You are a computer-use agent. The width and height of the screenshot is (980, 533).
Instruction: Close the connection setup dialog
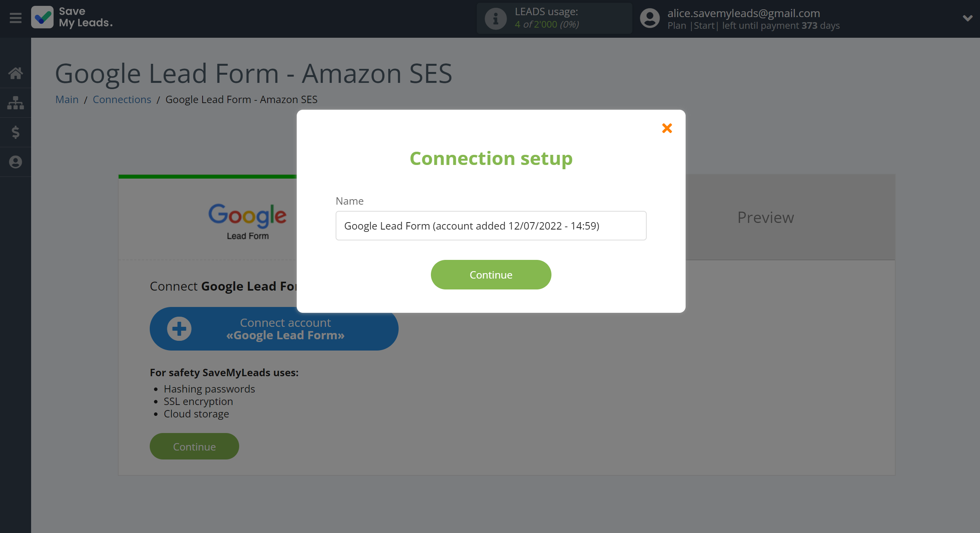click(x=667, y=128)
